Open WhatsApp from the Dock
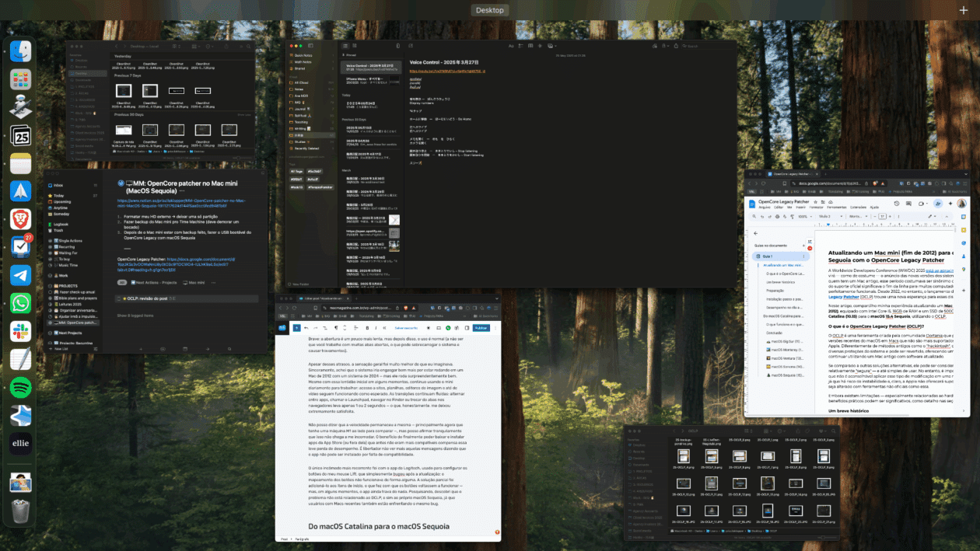This screenshot has height=551, width=980. 20,302
